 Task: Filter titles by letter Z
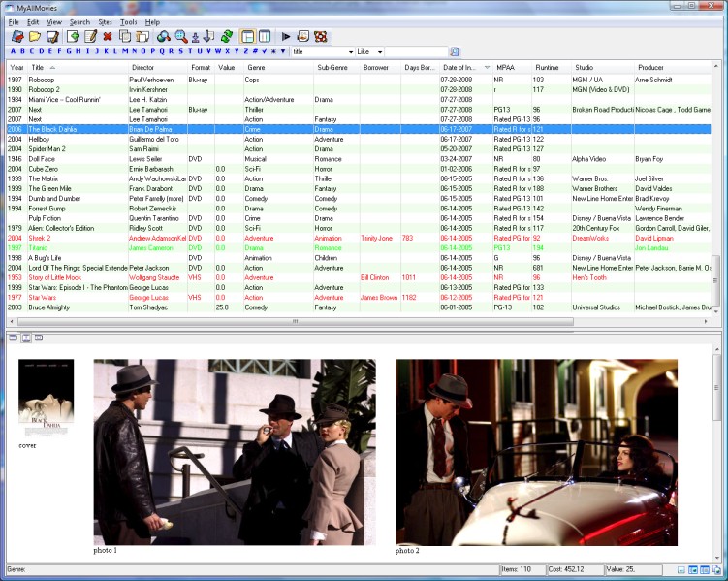pyautogui.click(x=246, y=51)
